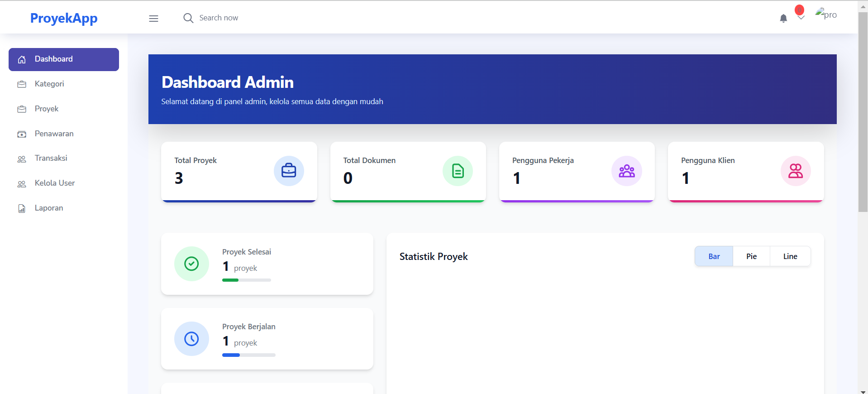Open Kategori in the sidebar
Viewport: 868px width, 394px height.
coord(49,84)
